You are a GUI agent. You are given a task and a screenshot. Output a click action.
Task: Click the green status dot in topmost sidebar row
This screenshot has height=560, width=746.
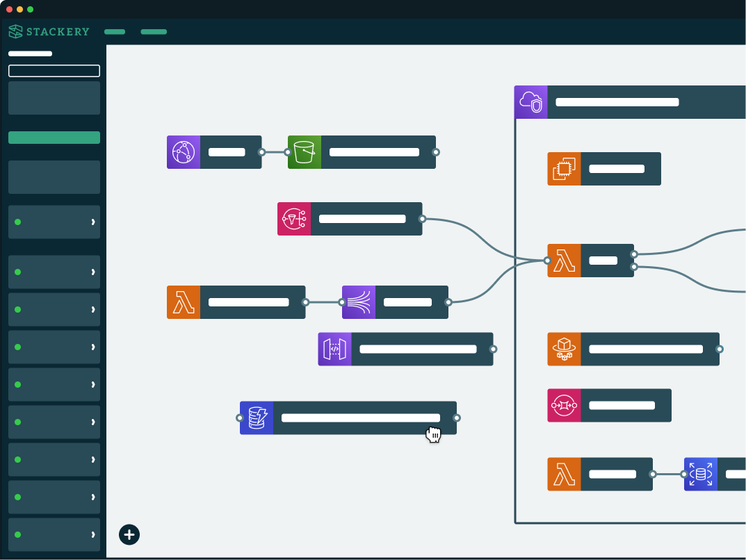coord(18,222)
